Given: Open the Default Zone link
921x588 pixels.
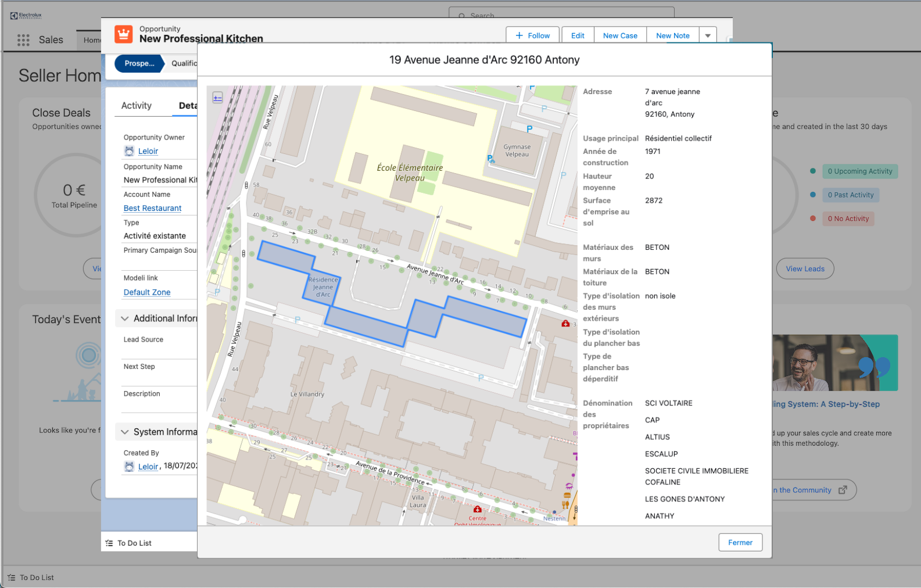Looking at the screenshot, I should click(x=147, y=292).
